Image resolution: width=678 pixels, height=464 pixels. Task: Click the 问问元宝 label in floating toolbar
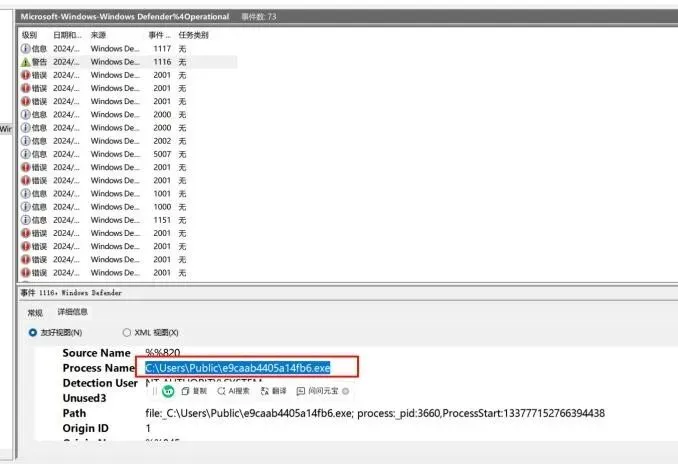[x=323, y=391]
